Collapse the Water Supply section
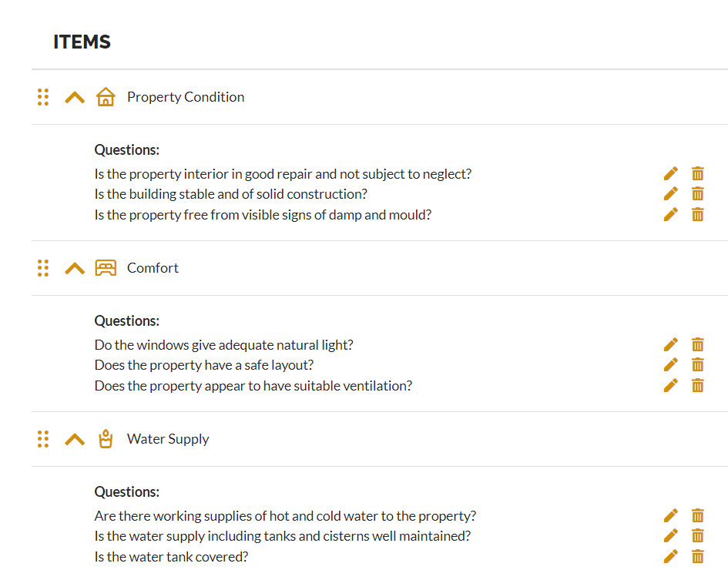Image resolution: width=728 pixels, height=580 pixels. pos(75,439)
